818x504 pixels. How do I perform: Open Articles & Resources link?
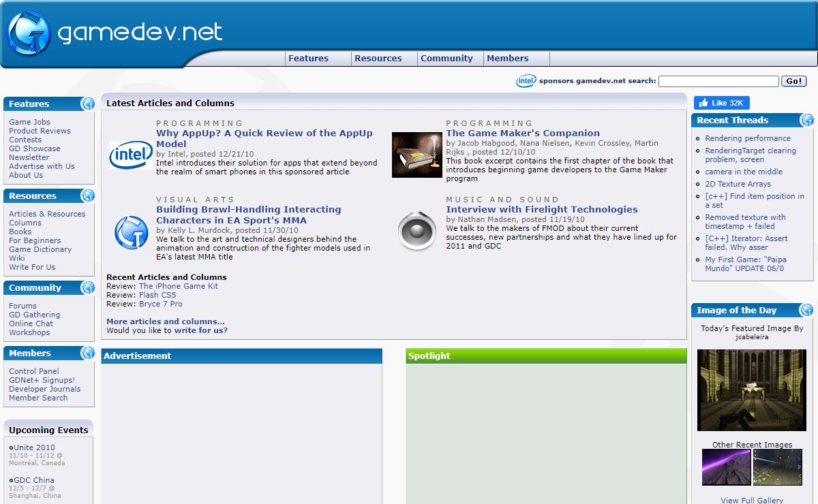pos(47,214)
